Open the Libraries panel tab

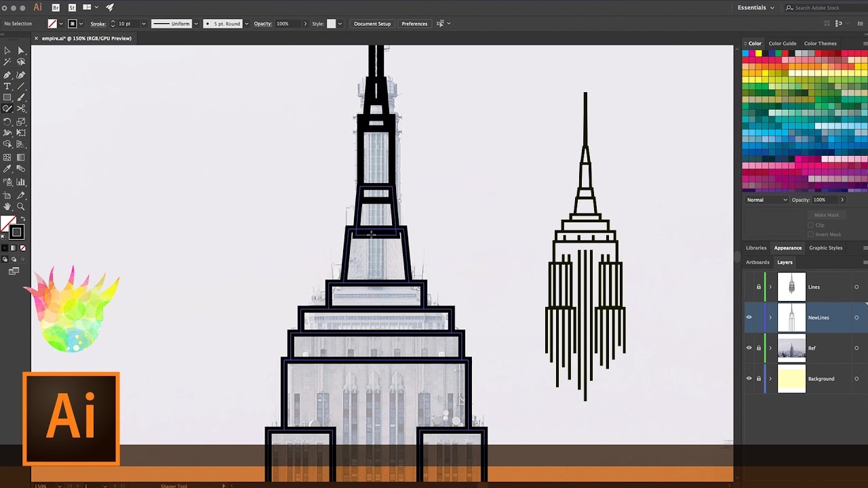756,248
